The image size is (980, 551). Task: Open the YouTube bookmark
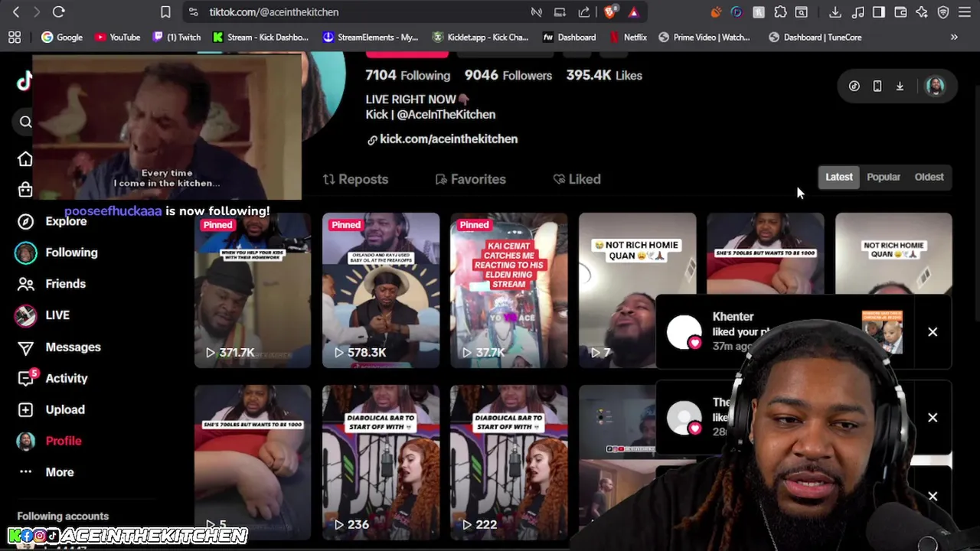[117, 37]
